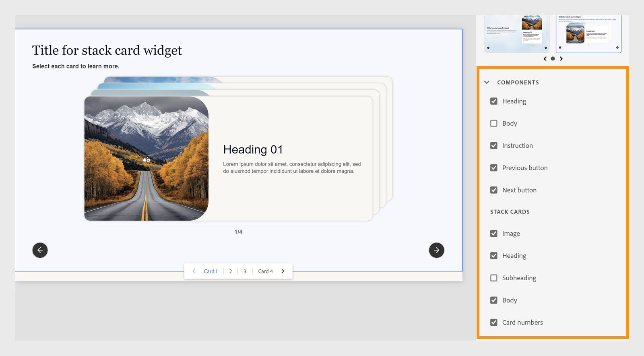Toggle the Previous button checkbox
This screenshot has height=356, width=644.
[x=494, y=168]
